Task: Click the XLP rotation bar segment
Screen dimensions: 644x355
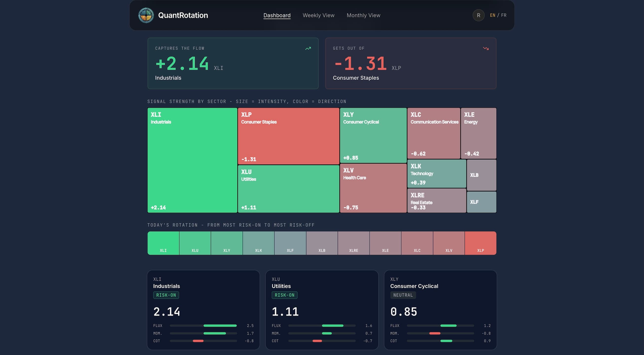Action: pyautogui.click(x=481, y=243)
